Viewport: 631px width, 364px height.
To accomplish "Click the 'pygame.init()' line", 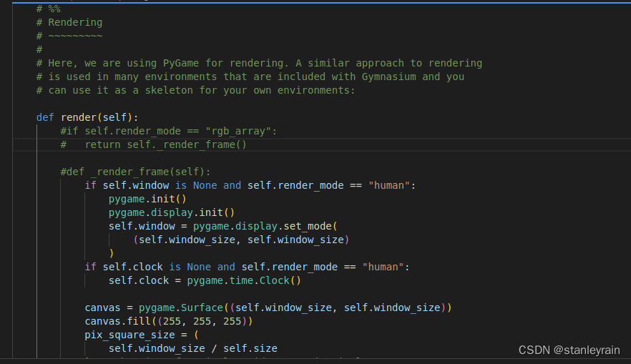I will [147, 199].
